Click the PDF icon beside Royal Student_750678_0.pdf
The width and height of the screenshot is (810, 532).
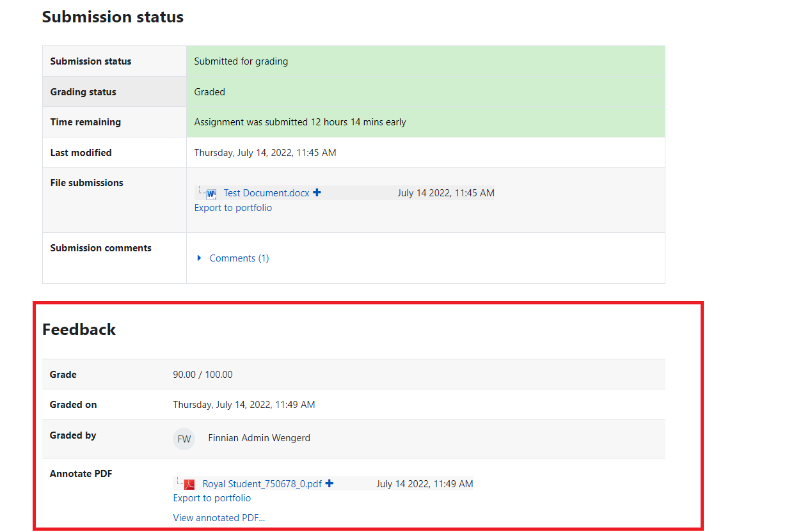coord(189,485)
